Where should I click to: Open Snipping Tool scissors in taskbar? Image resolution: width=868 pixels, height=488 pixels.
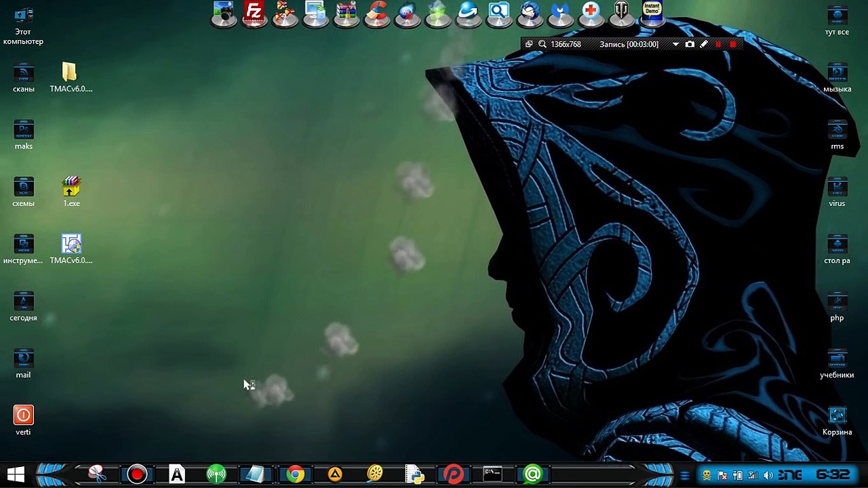pos(98,474)
